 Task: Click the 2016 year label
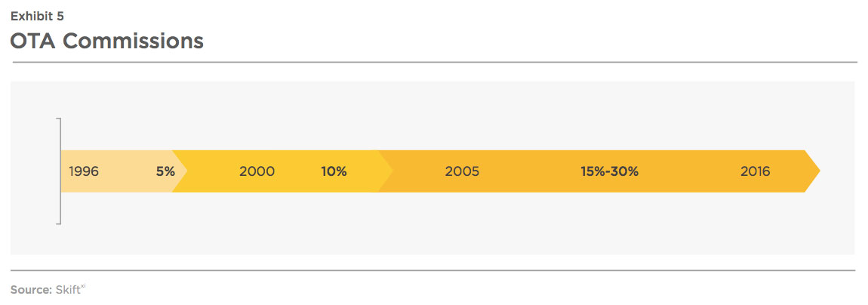pyautogui.click(x=755, y=171)
